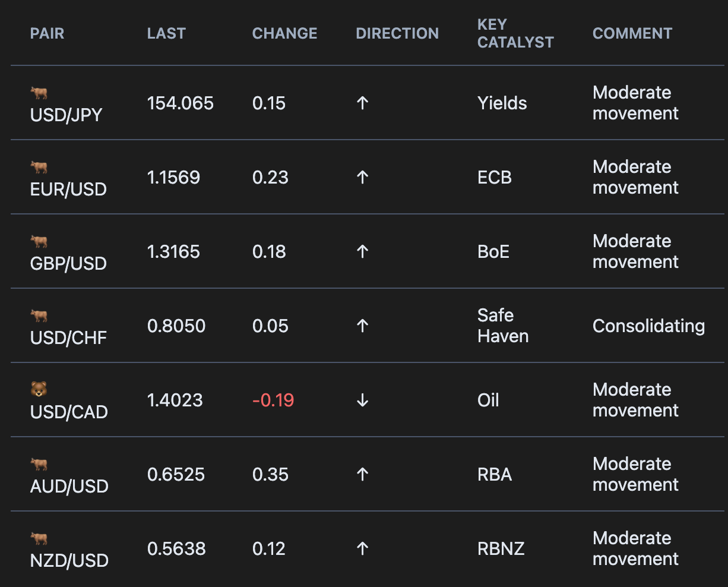Click the bull icon above GBP/USD

(x=39, y=241)
